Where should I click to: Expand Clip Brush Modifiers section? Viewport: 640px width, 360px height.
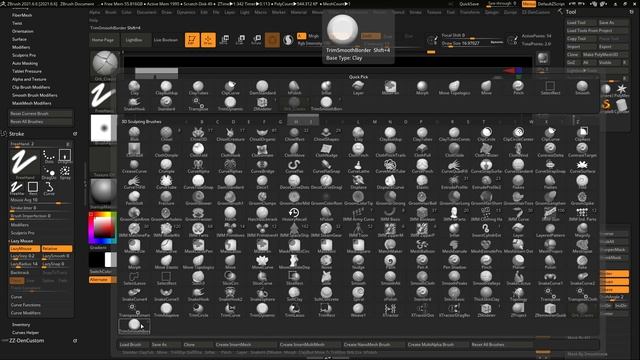(31, 87)
